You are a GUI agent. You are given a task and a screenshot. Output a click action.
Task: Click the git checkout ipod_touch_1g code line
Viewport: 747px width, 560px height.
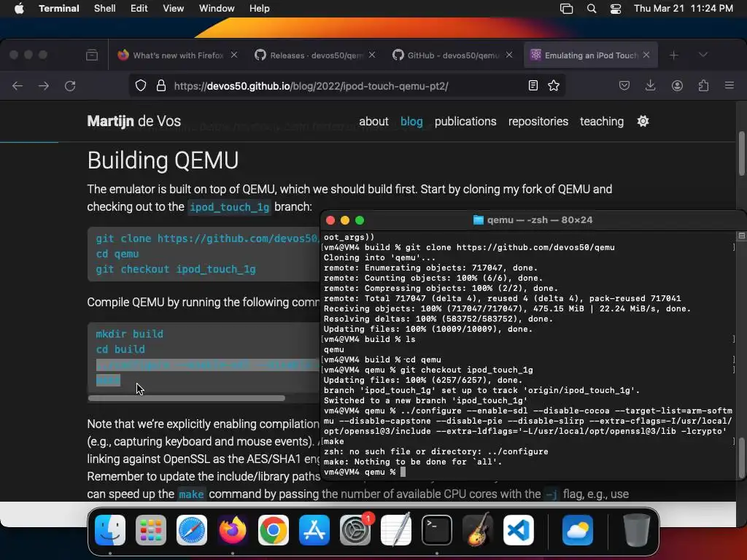coord(176,270)
